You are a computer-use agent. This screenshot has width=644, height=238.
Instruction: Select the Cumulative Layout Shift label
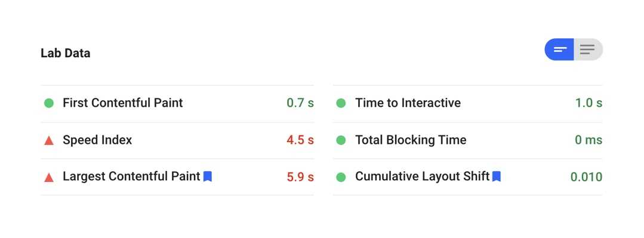click(x=422, y=177)
